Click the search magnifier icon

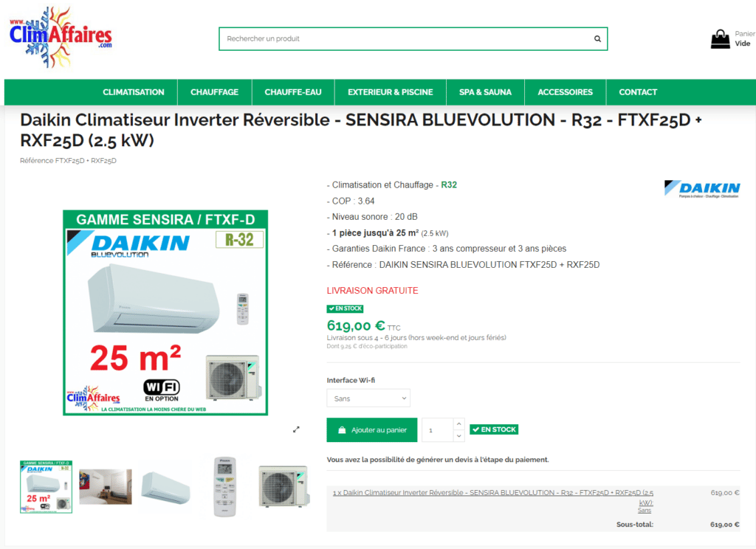(x=597, y=38)
